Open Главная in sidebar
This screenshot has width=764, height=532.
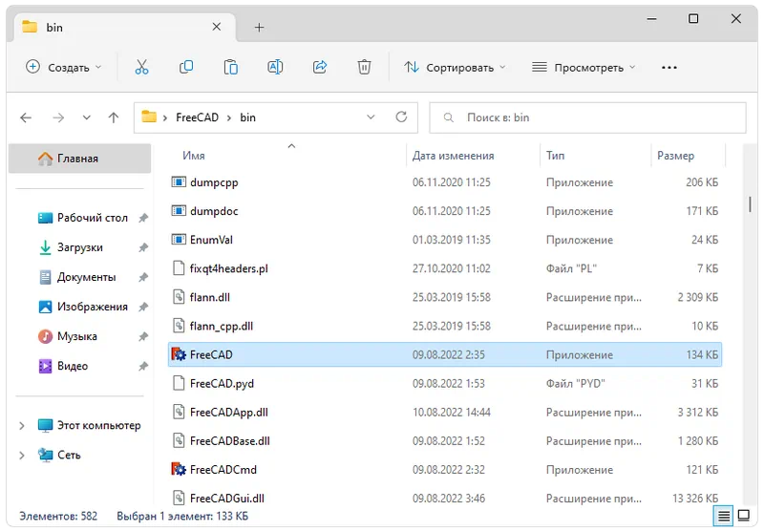click(x=80, y=159)
